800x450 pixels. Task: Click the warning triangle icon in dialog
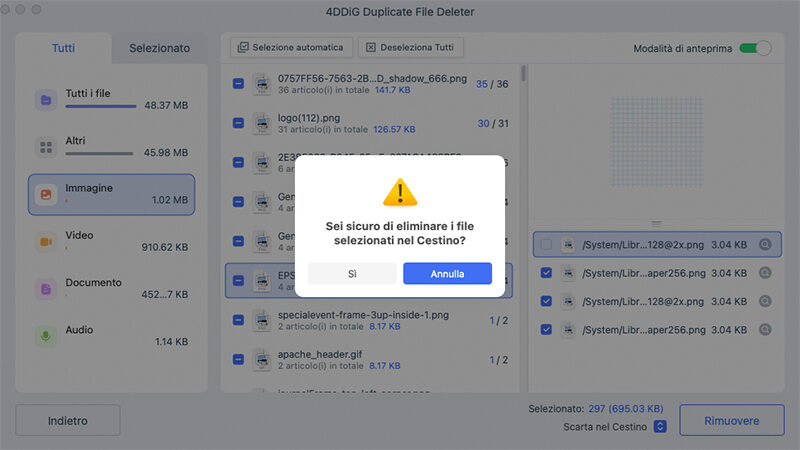(x=400, y=192)
